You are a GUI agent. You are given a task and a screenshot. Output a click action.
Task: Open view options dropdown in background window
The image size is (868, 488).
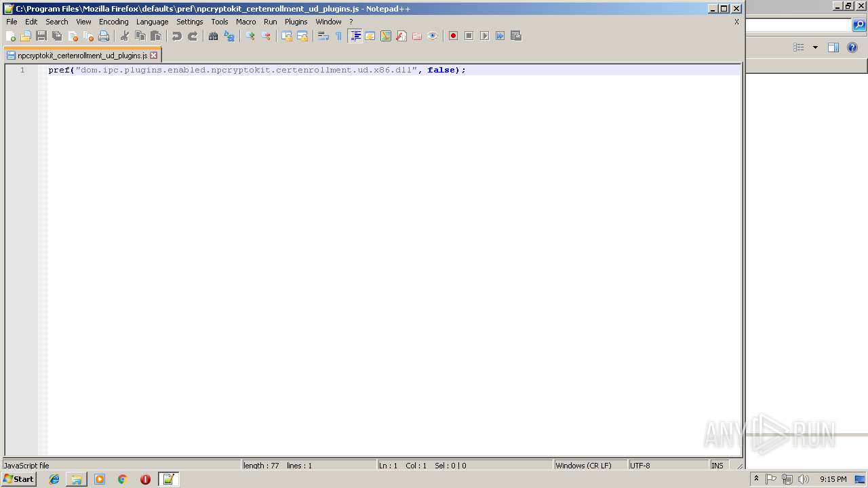[x=815, y=47]
